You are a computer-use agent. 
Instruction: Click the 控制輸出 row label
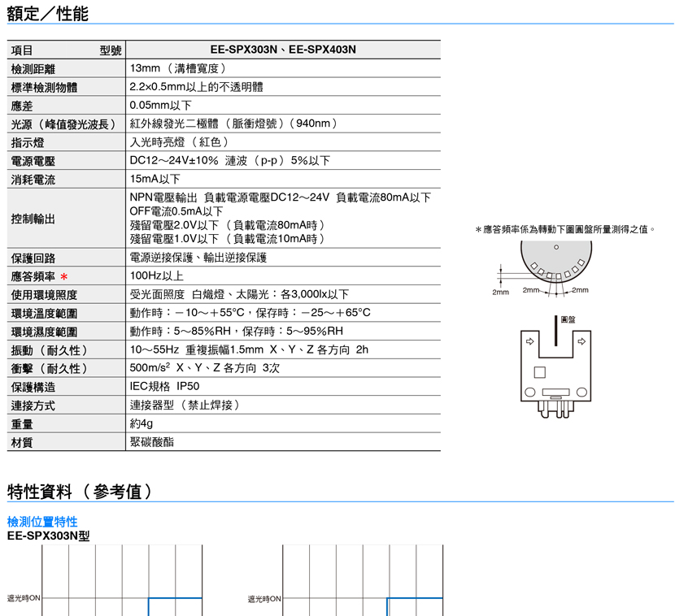coord(33,219)
